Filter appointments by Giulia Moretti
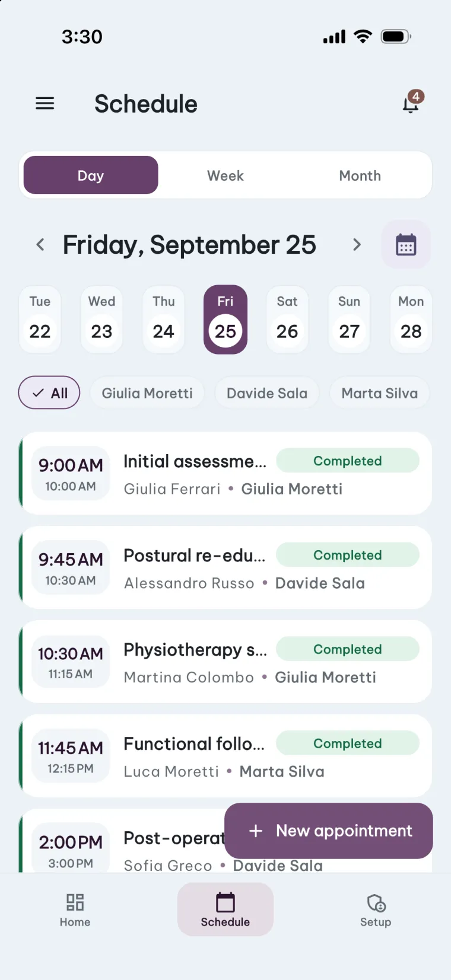Screen dimensions: 451x980 click(x=147, y=392)
